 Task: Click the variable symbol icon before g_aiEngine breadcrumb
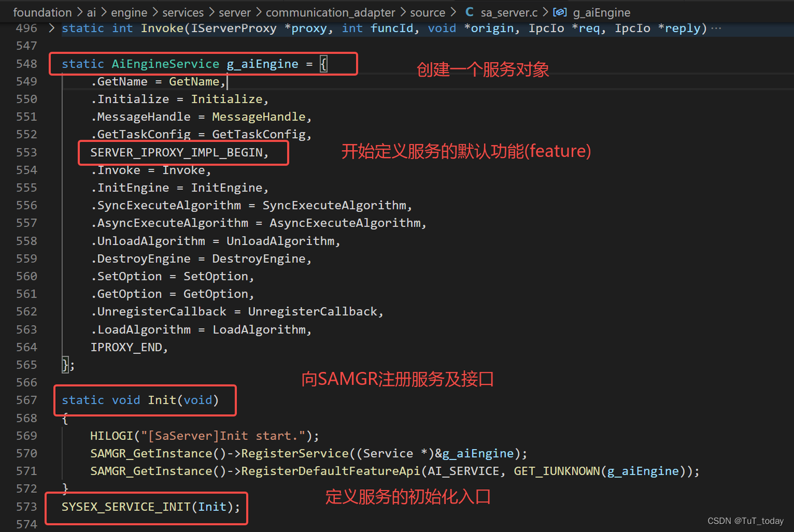tap(560, 12)
